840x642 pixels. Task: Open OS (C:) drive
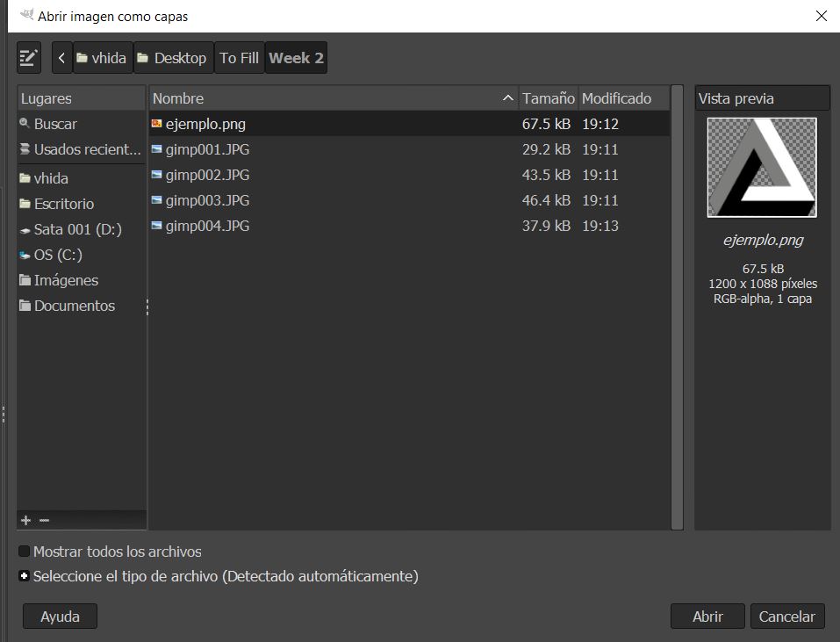coord(81,255)
